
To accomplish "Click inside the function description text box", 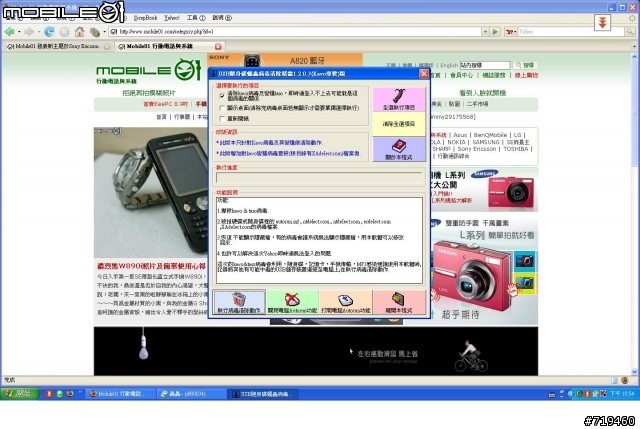I will coord(319,240).
